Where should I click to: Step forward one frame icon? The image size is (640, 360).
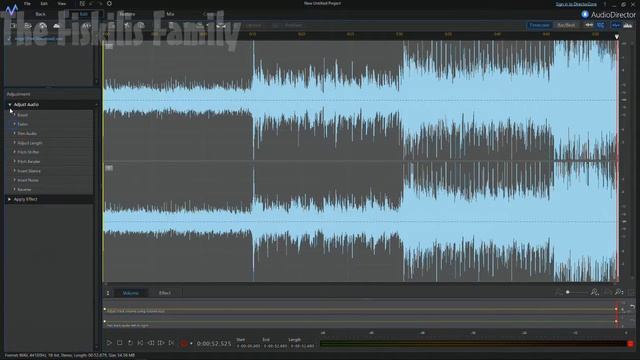[161, 343]
